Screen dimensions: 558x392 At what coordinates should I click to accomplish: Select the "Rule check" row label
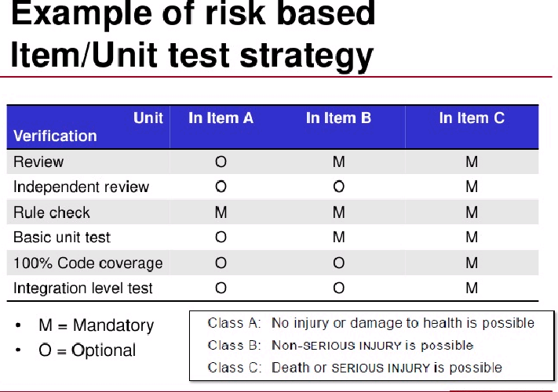click(52, 212)
